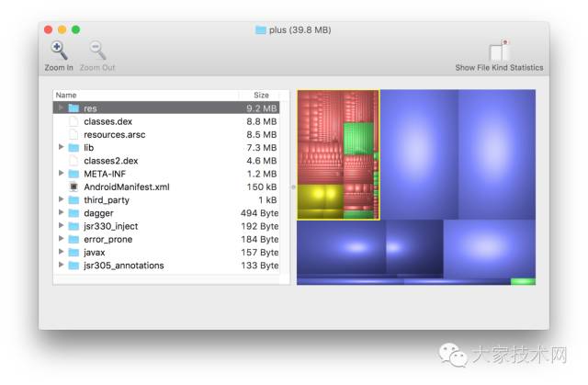588x385 pixels.
Task: Click the Zoom Out magnifier icon
Action: click(x=97, y=51)
